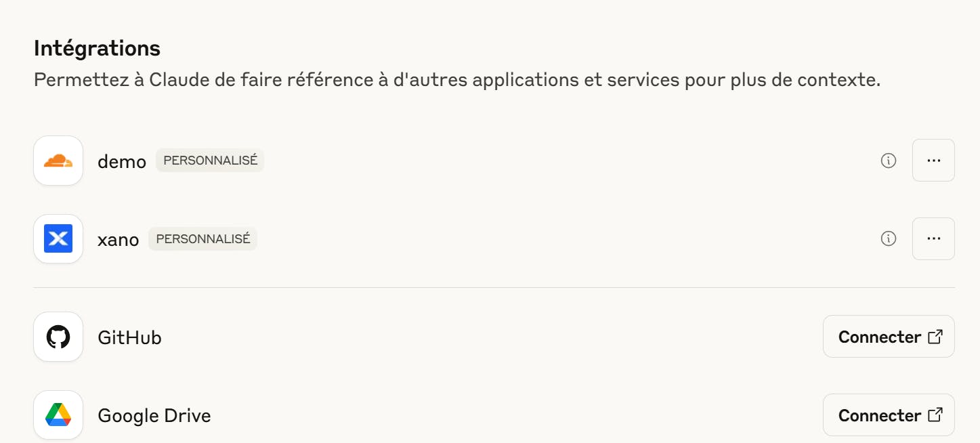Screen dimensions: 980x443
Task: Click the PERSONNALISÉ badge next to xano
Action: (x=203, y=239)
